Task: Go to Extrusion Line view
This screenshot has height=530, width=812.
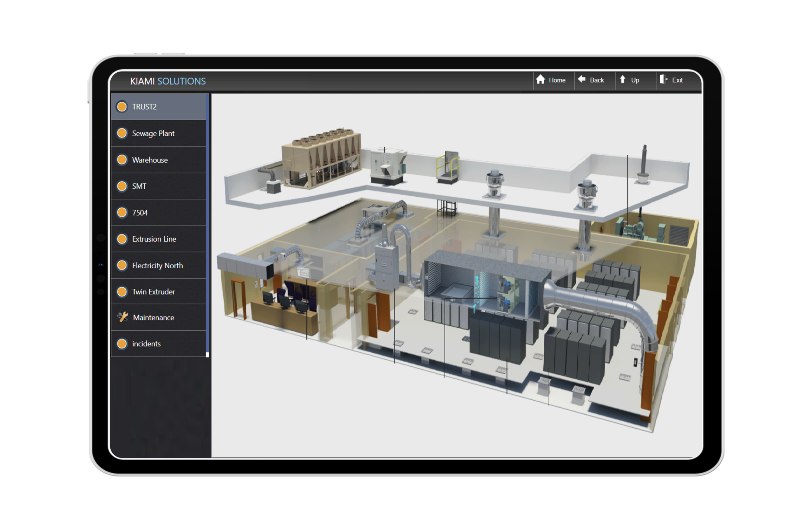Action: (154, 239)
